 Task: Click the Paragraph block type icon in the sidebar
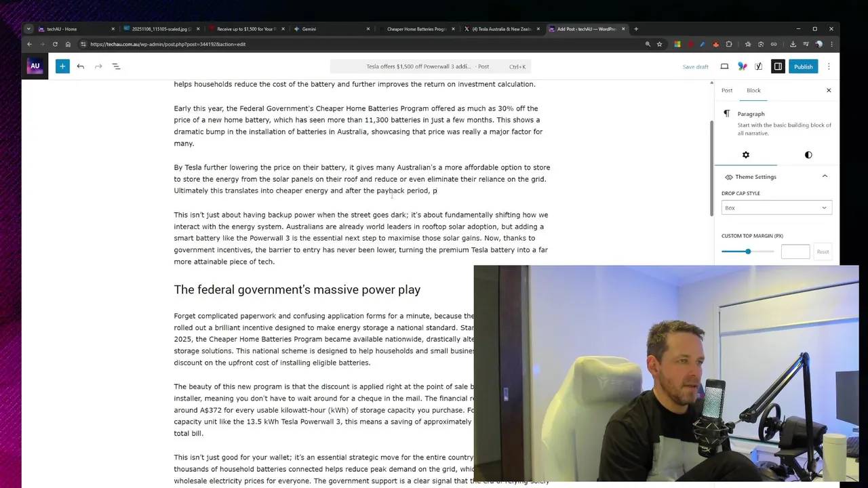click(727, 114)
